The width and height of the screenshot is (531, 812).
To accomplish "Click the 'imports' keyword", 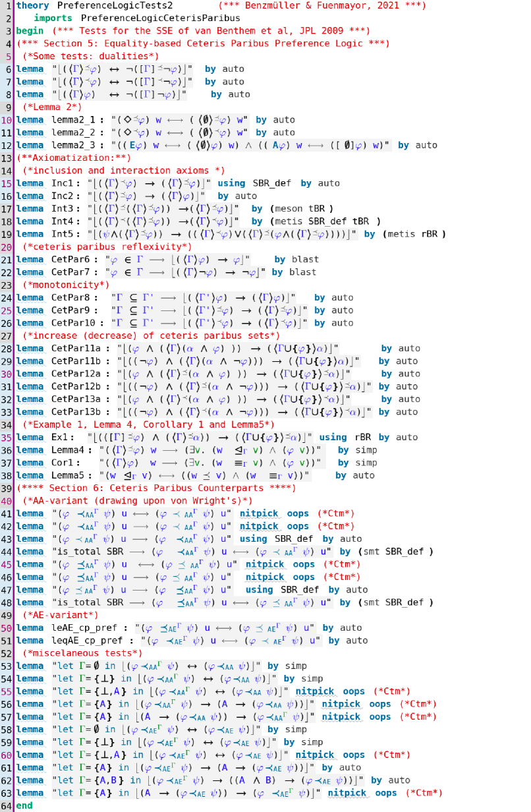I will tap(53, 18).
